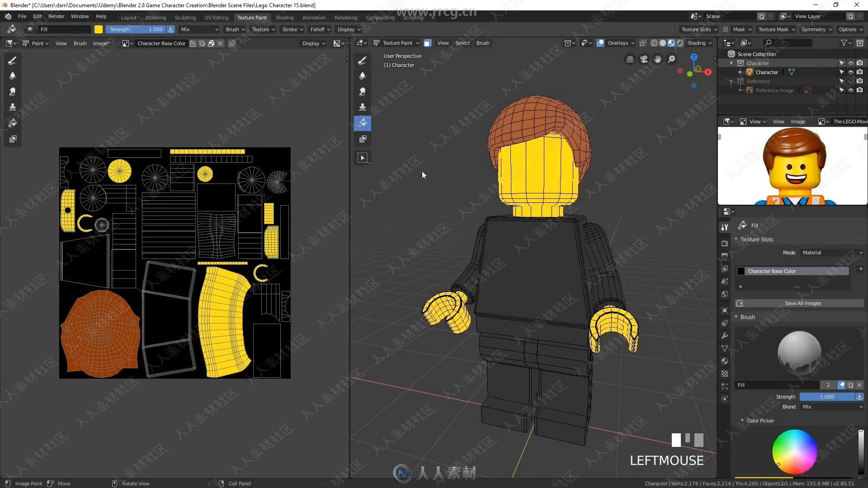Collapse the Texture Slots panel
868x488 pixels.
(736, 239)
